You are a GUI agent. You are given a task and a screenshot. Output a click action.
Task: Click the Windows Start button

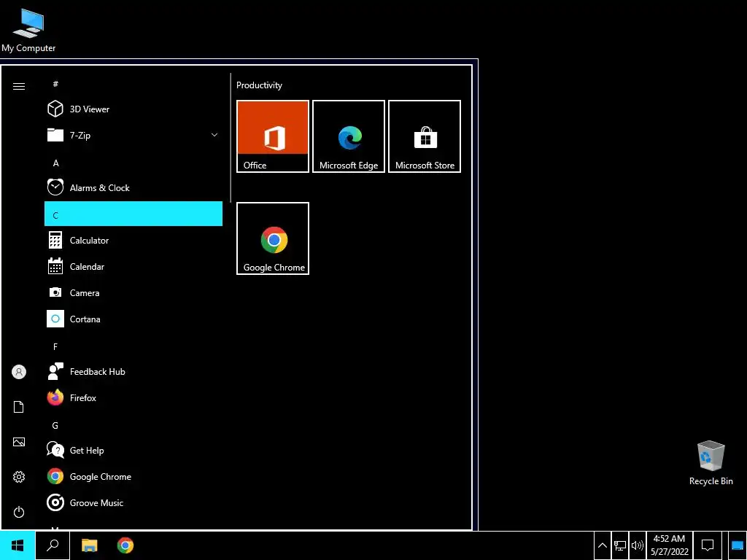coord(18,545)
